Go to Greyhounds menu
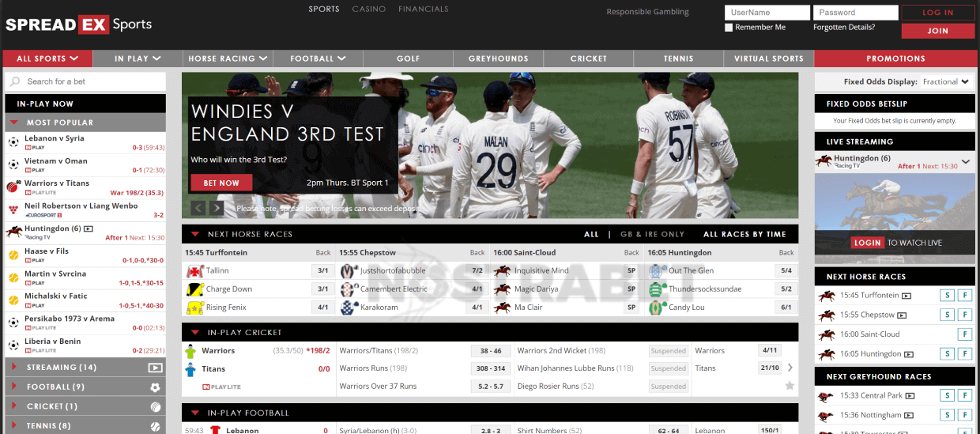 (498, 58)
